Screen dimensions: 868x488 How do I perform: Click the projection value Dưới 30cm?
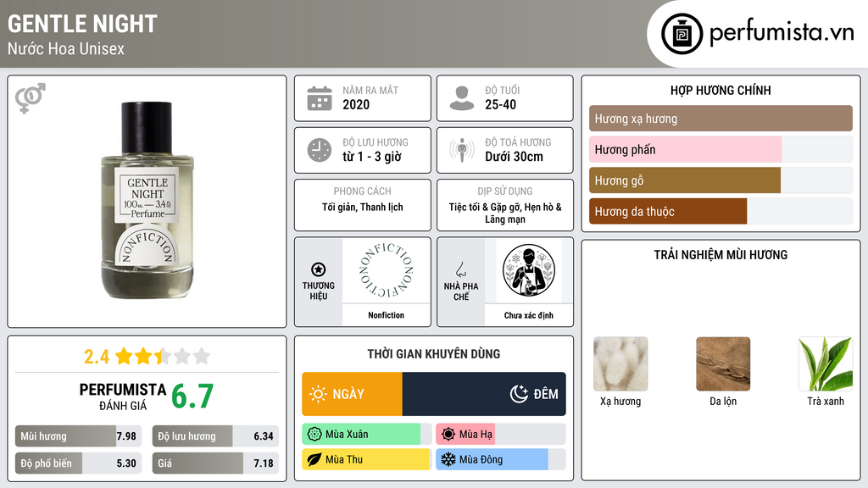tap(515, 157)
